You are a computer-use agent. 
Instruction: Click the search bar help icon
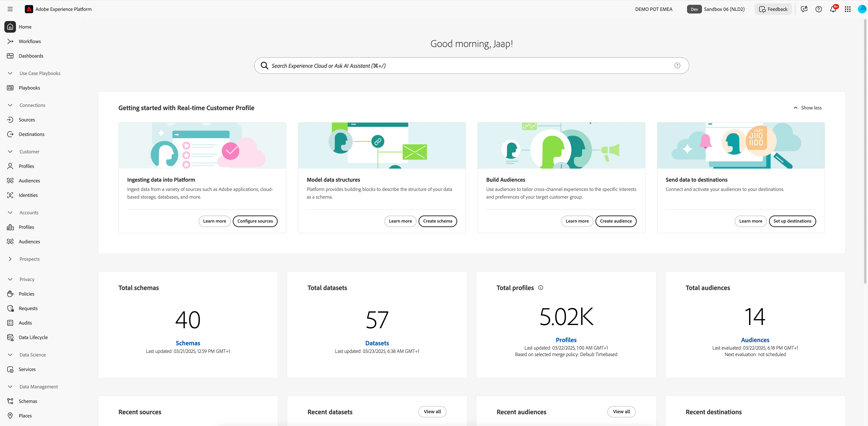[677, 65]
